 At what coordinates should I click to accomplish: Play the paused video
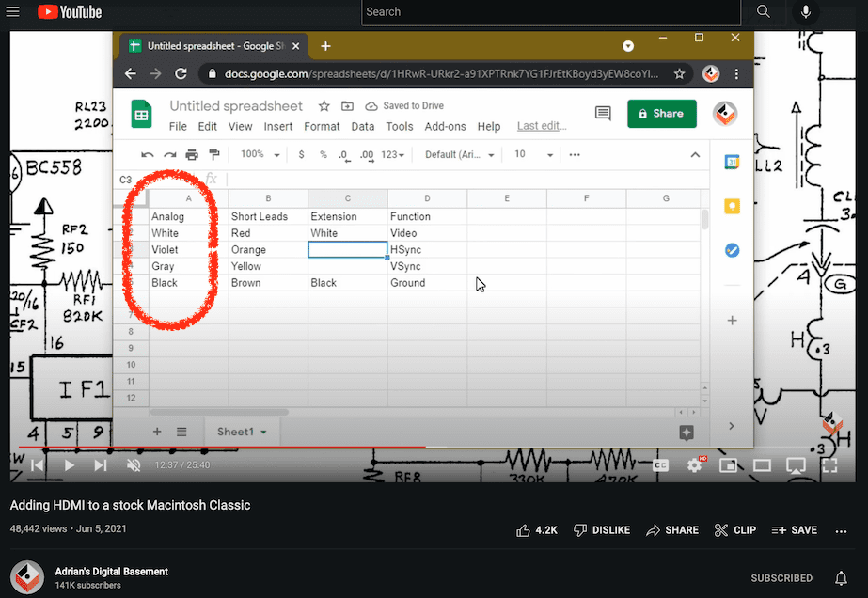click(70, 465)
